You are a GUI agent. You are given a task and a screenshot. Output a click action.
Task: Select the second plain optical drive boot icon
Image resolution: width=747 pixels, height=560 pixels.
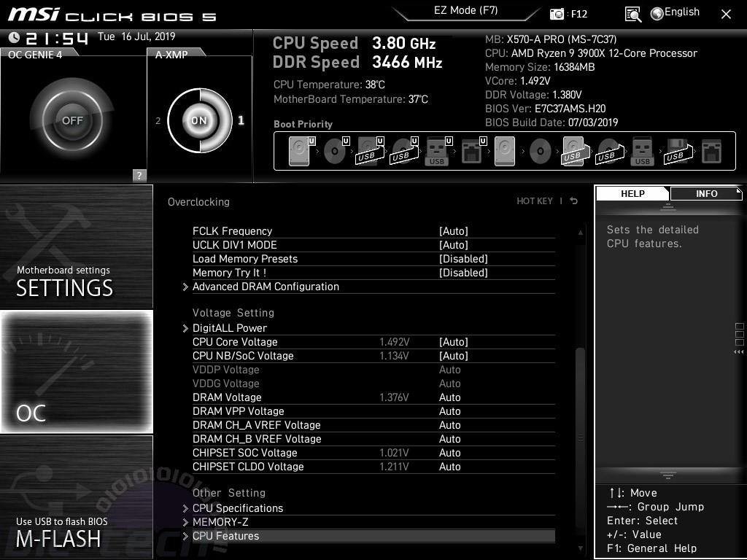click(x=540, y=152)
